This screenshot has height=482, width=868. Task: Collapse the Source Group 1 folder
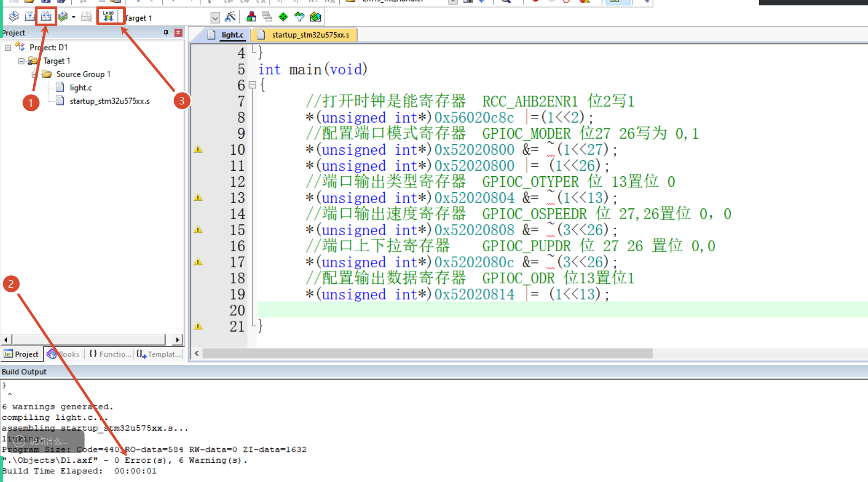click(x=34, y=74)
